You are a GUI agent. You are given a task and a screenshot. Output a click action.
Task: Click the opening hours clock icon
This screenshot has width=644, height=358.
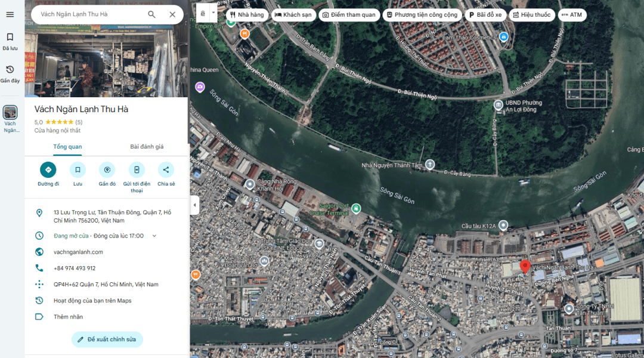click(x=39, y=236)
